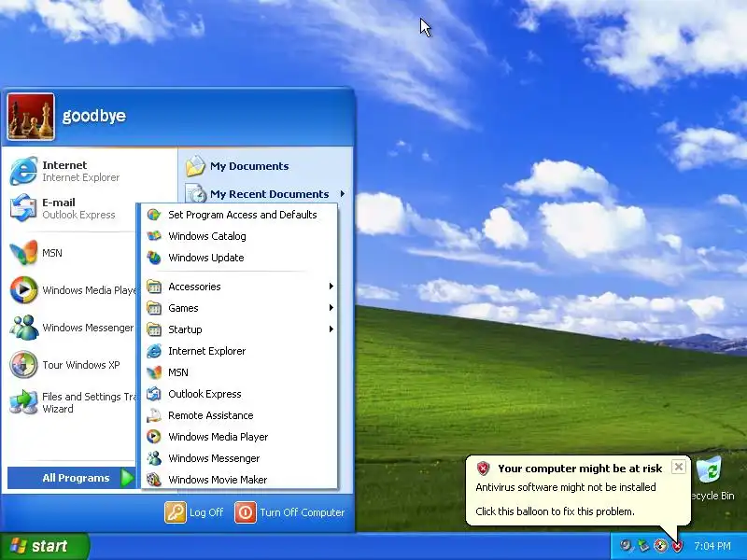Open Remote Assistance icon

point(154,415)
